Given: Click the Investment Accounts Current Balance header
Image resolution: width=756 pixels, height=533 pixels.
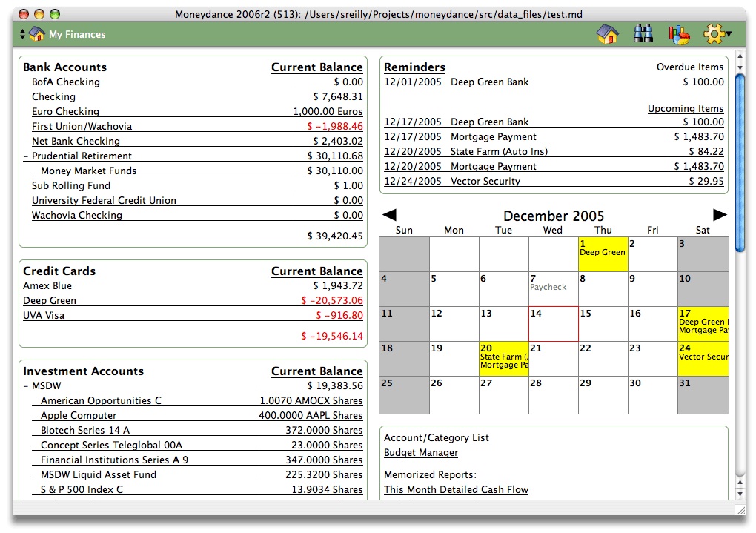Looking at the screenshot, I should (316, 371).
